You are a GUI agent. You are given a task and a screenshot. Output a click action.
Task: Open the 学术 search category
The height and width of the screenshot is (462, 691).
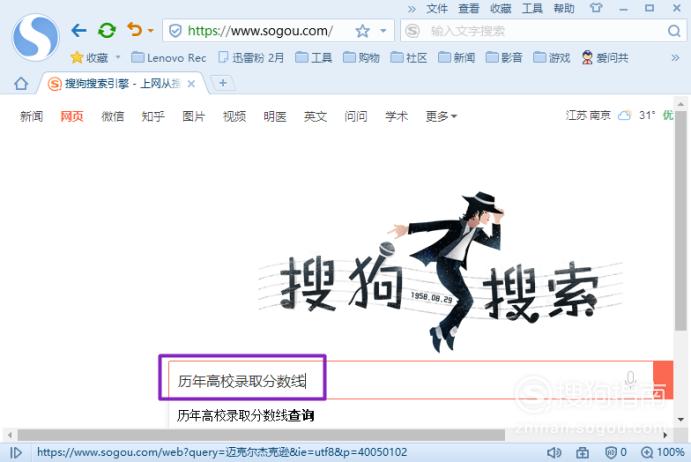pos(396,116)
